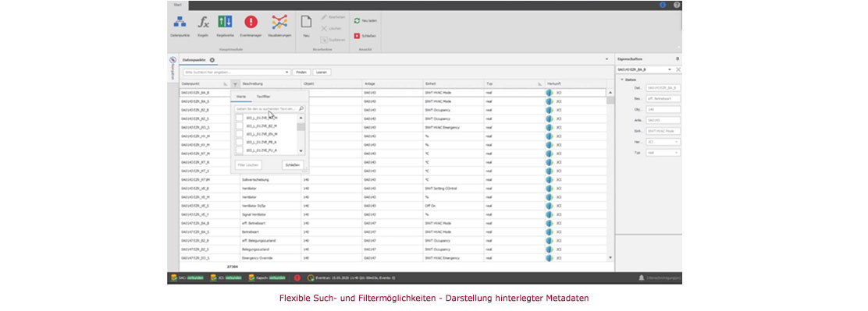This screenshot has height=311, width=868.
Task: Click the filter funnel in Datenpunkt column
Action: pos(235,84)
